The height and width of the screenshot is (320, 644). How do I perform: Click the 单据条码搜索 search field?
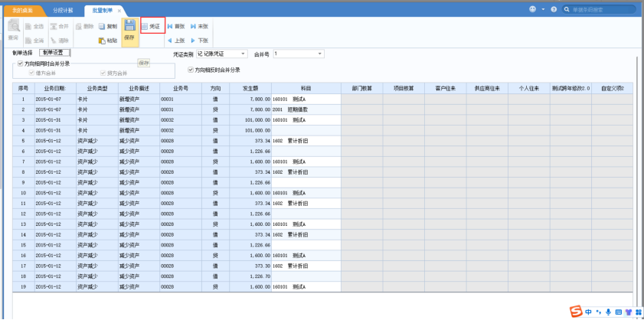pos(603,9)
